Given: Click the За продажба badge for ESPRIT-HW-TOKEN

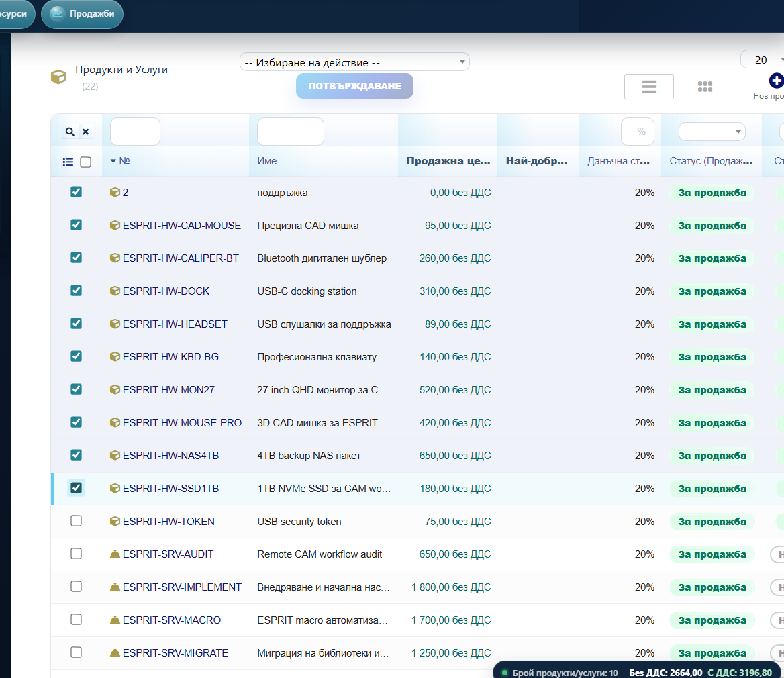Looking at the screenshot, I should 712,522.
